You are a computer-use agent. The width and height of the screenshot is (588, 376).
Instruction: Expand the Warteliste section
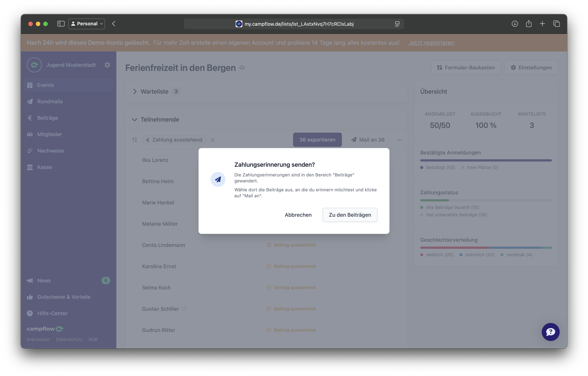click(135, 91)
